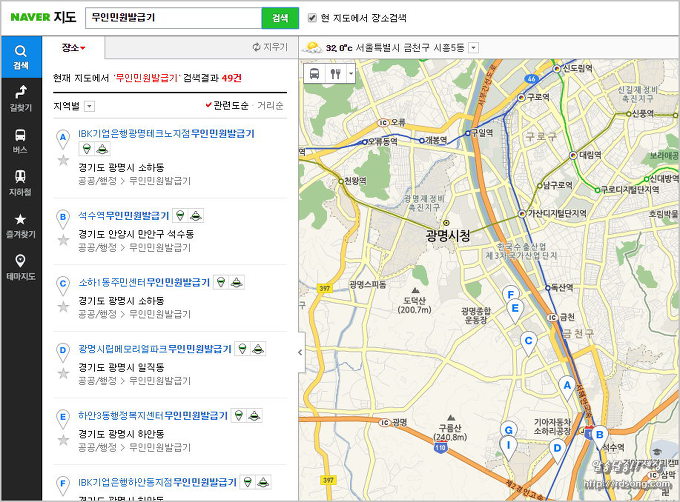Image resolution: width=680 pixels, height=502 pixels.
Task: Open the 장소 tab dropdown
Action: (x=74, y=48)
